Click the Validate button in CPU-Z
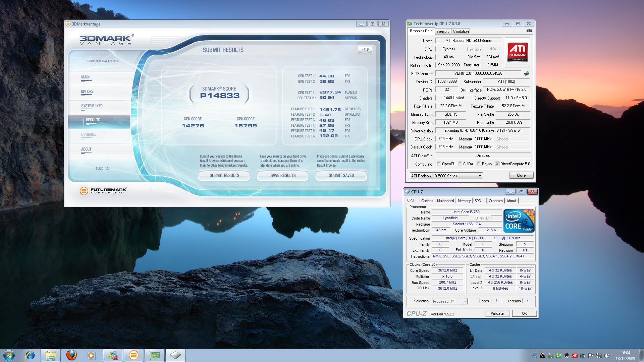The height and width of the screenshot is (362, 644). coord(497,313)
